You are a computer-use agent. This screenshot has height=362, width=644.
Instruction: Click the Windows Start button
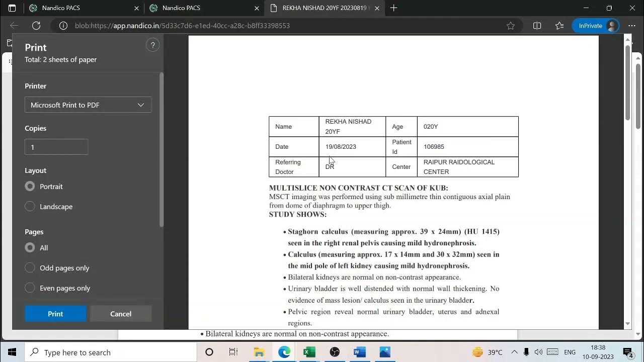(x=12, y=352)
